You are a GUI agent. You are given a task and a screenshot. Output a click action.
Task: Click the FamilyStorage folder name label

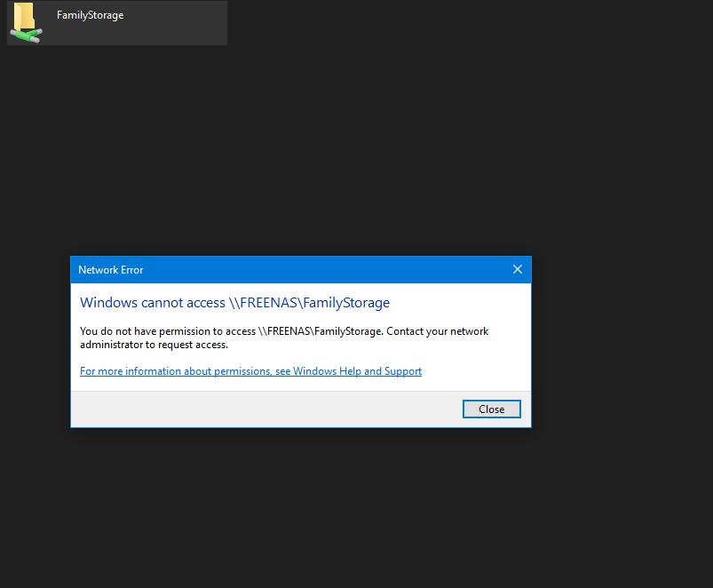click(x=90, y=15)
